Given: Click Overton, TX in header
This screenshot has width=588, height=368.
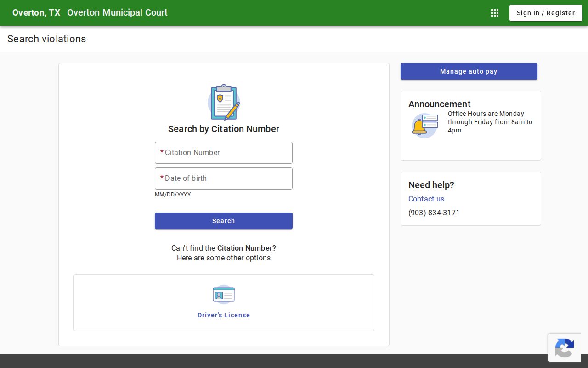Looking at the screenshot, I should [36, 13].
